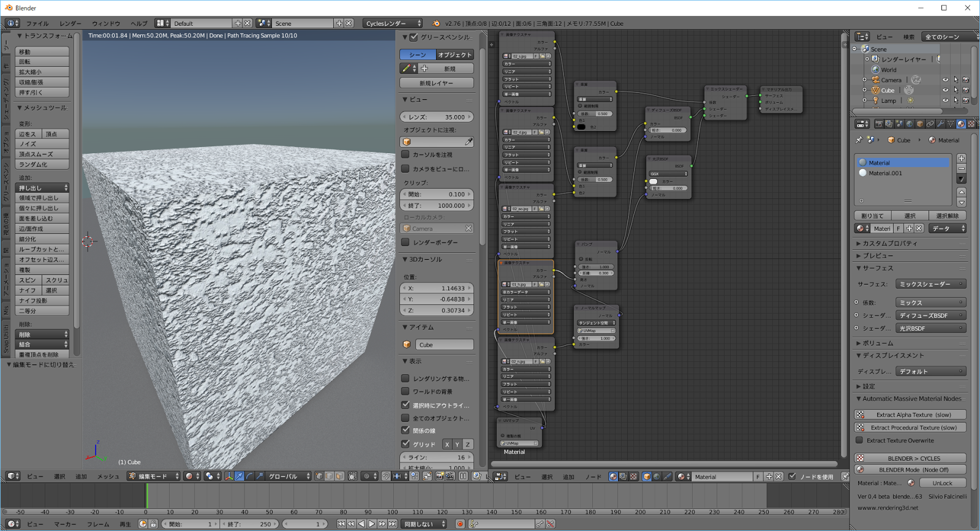980x531 pixels.
Task: Click the red record keyframe button
Action: tap(460, 524)
